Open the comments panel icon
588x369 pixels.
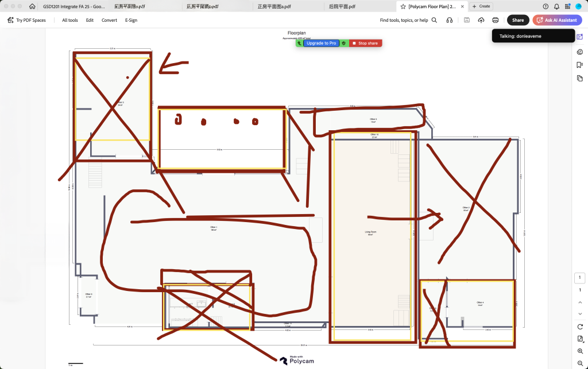(580, 52)
